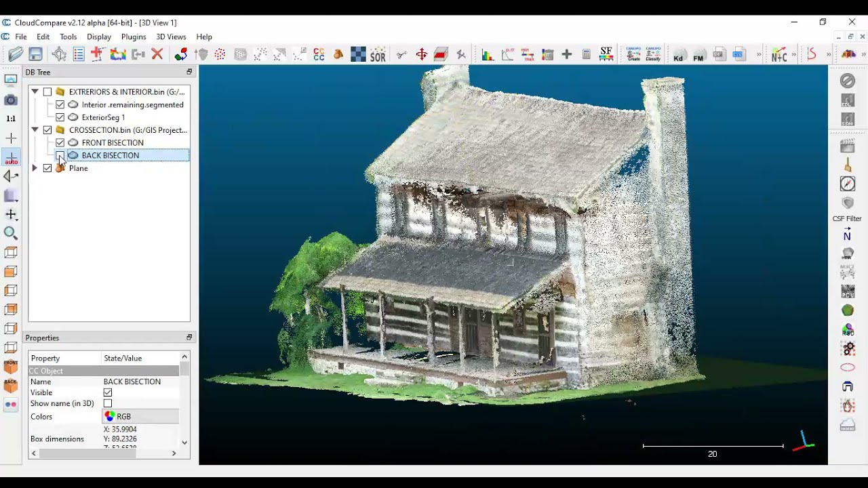Click the CSF Filter plugin icon
The width and height of the screenshot is (868, 488).
pyautogui.click(x=847, y=203)
